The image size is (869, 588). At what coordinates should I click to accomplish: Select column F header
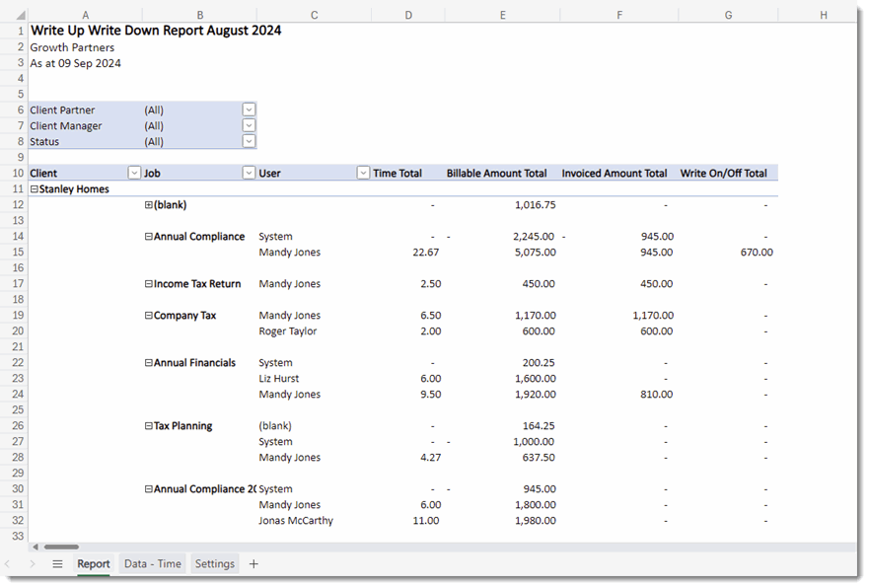[x=618, y=15]
